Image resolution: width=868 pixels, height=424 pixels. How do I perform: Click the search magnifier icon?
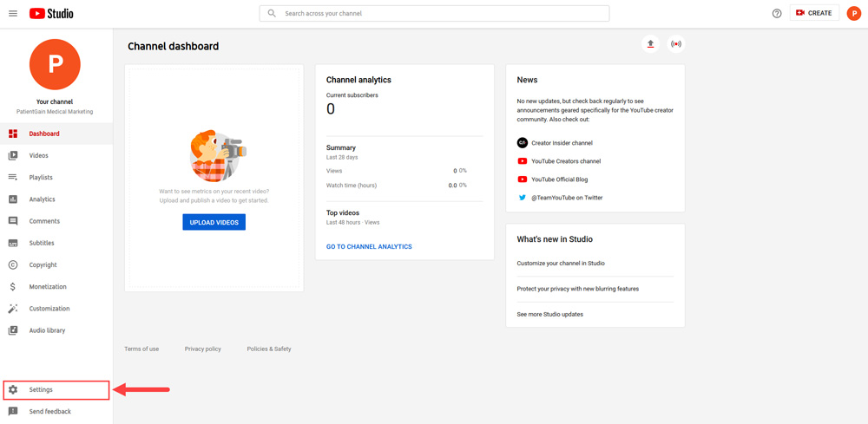[271, 13]
